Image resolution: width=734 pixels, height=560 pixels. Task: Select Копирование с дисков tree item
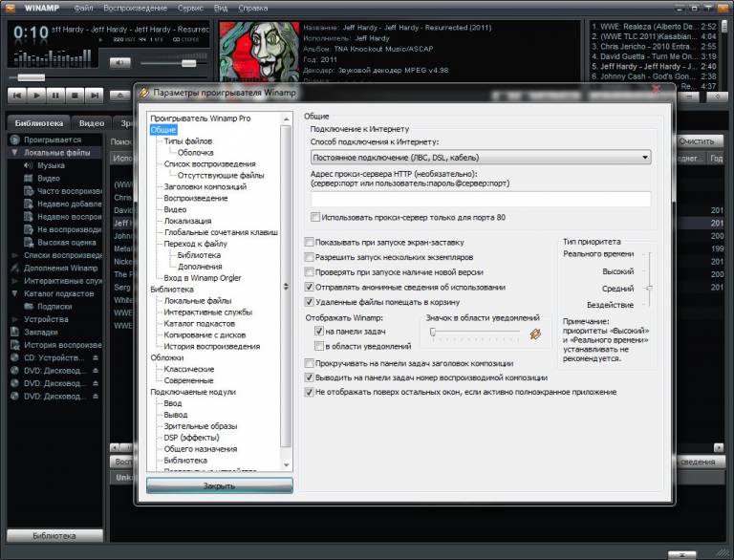click(205, 334)
